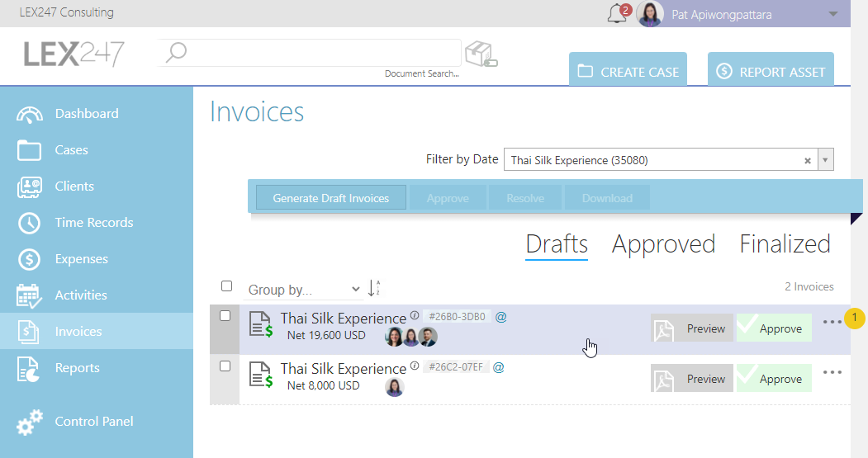
Task: Check the invoice #26B0-3DB0 checkbox
Action: click(225, 316)
